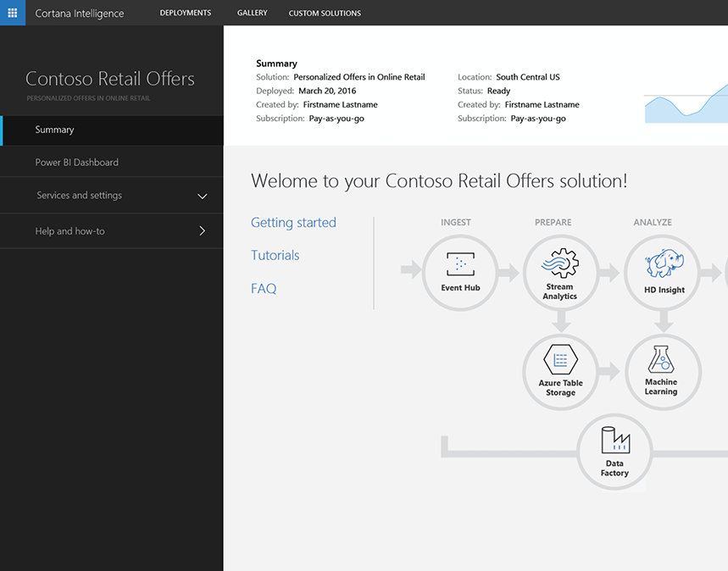Screen dimensions: 728x571
Task: Expand the Services and settings chevron
Action: coord(203,197)
